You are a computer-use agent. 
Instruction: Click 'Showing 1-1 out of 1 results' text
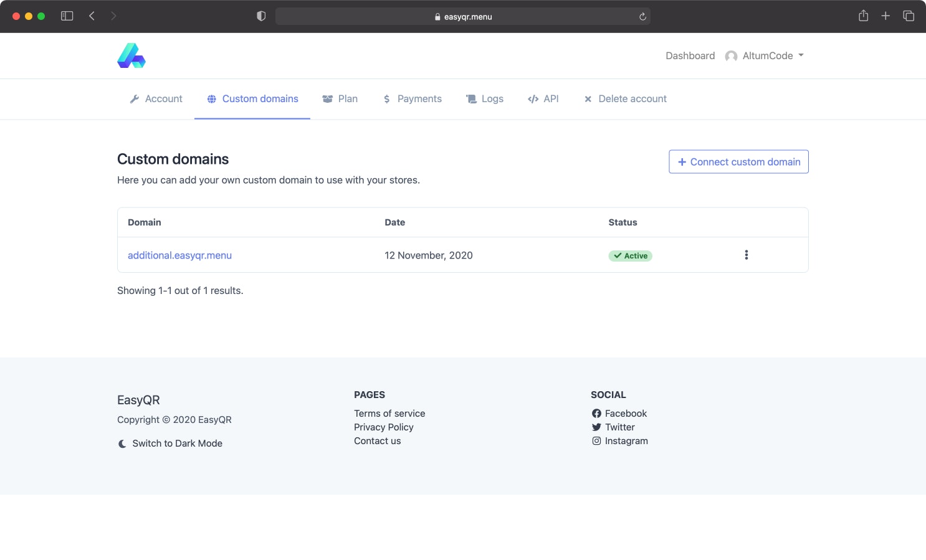click(x=180, y=291)
